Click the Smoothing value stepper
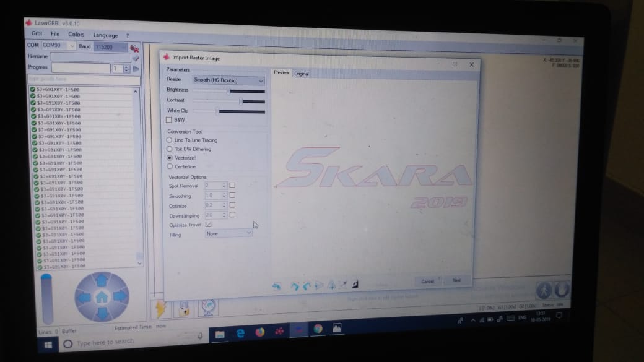 click(224, 196)
